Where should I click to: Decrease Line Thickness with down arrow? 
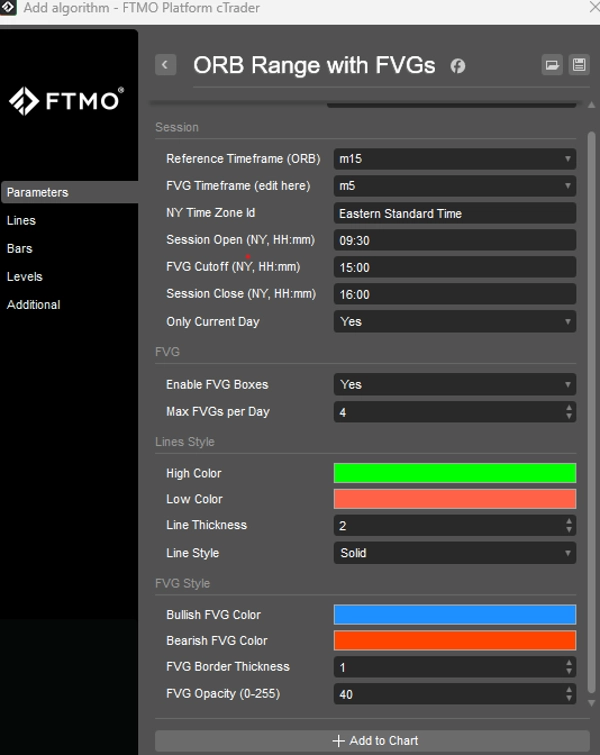tap(569, 530)
